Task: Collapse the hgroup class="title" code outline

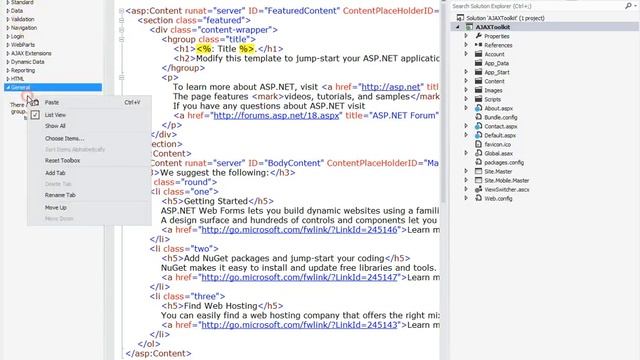Action: [122, 39]
